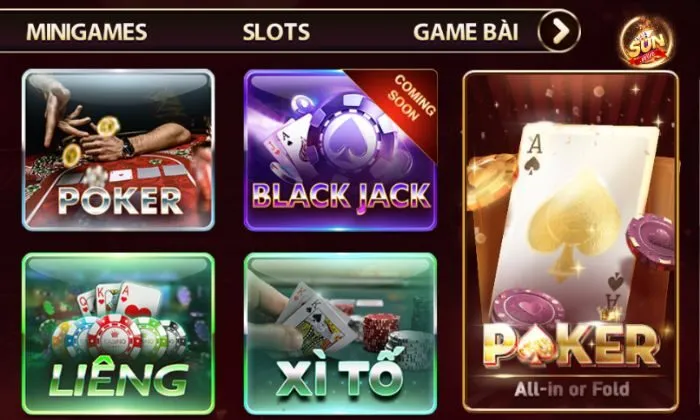Tap the Sun Win logo icon
The height and width of the screenshot is (420, 700).
[x=646, y=42]
